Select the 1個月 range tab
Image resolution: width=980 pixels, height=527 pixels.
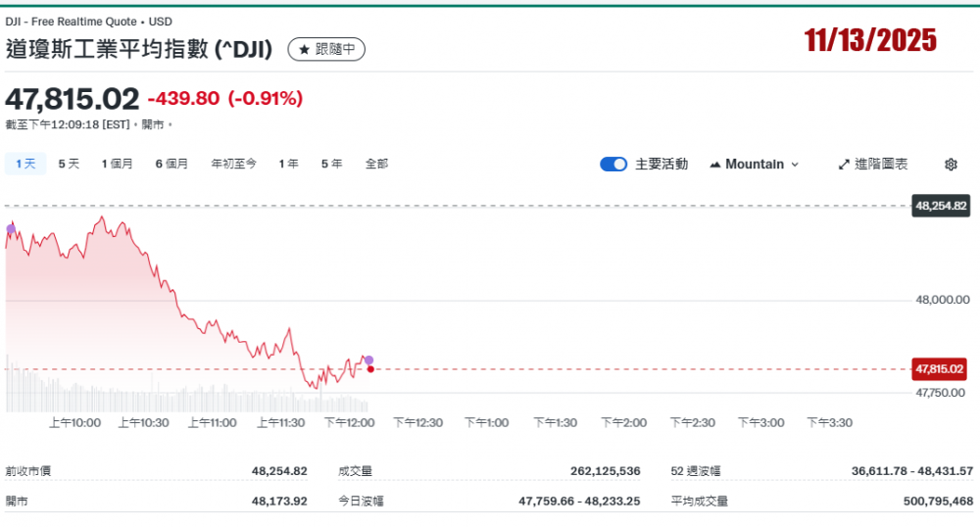(117, 164)
